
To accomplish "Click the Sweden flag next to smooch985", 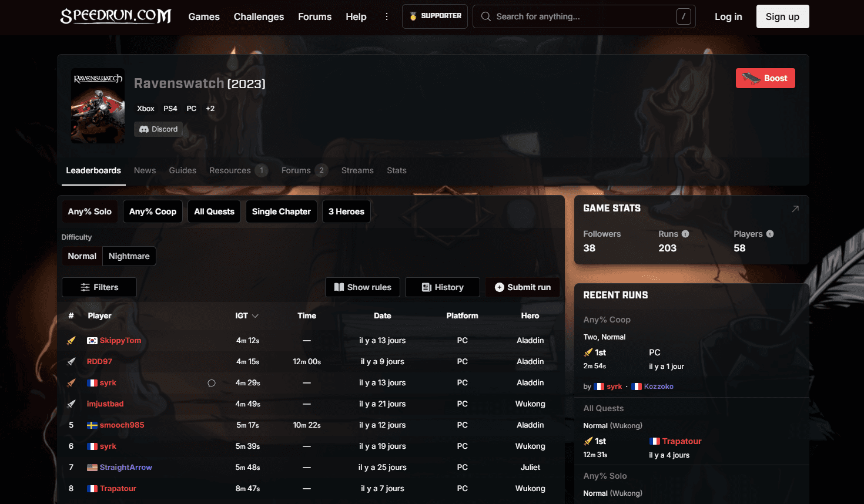I will 92,425.
